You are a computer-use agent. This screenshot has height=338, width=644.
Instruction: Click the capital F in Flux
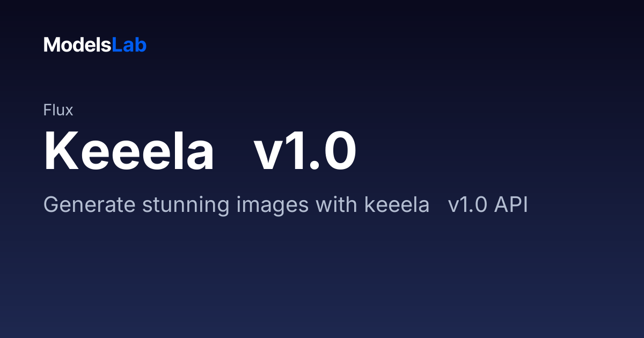[x=47, y=111]
